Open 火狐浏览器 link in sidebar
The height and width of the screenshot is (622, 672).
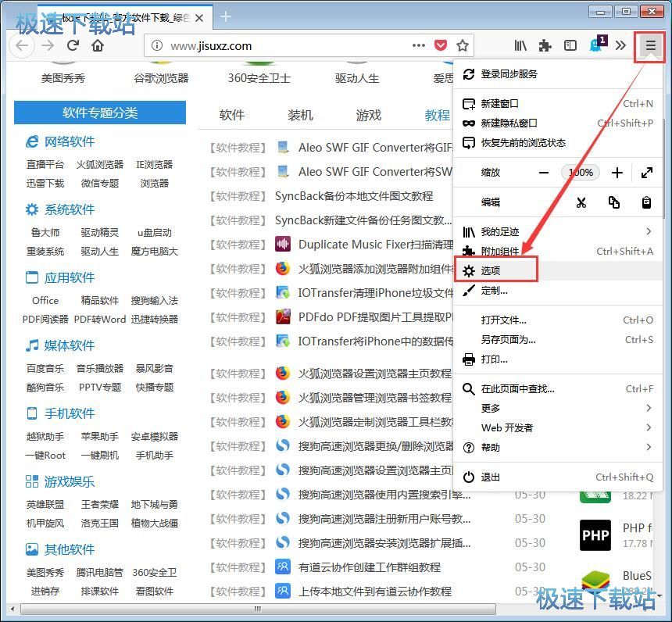[100, 165]
